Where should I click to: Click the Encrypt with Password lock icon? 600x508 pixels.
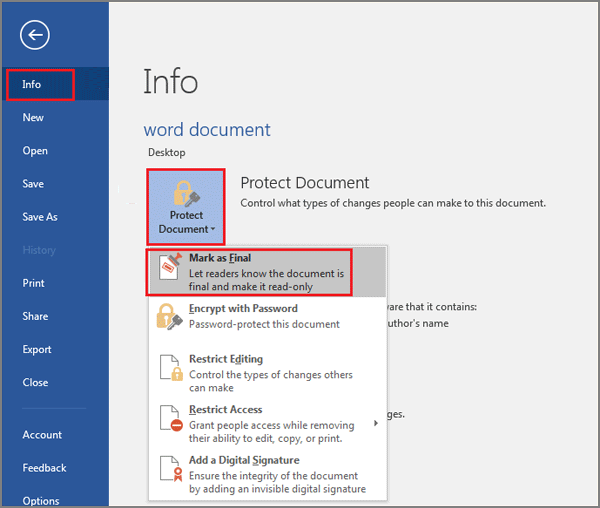pyautogui.click(x=170, y=317)
